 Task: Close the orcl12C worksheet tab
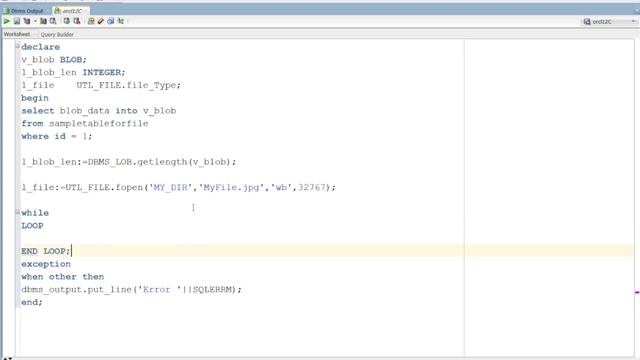pyautogui.click(x=86, y=11)
